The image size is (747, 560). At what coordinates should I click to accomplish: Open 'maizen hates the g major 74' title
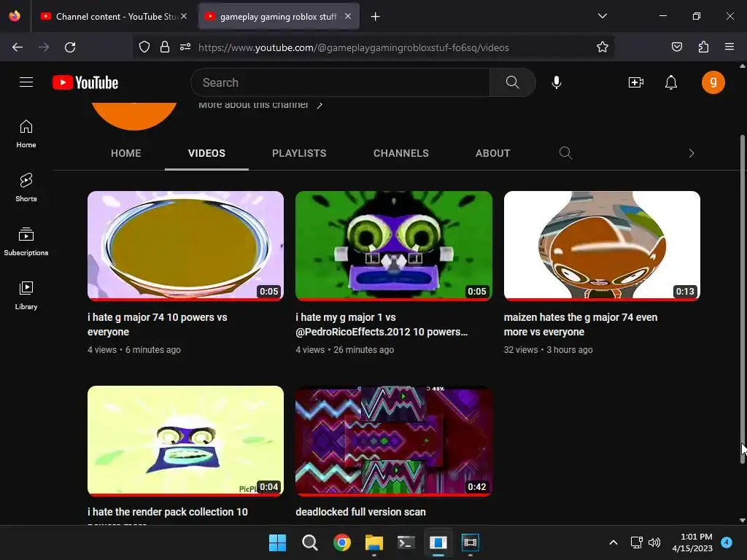[x=580, y=324]
